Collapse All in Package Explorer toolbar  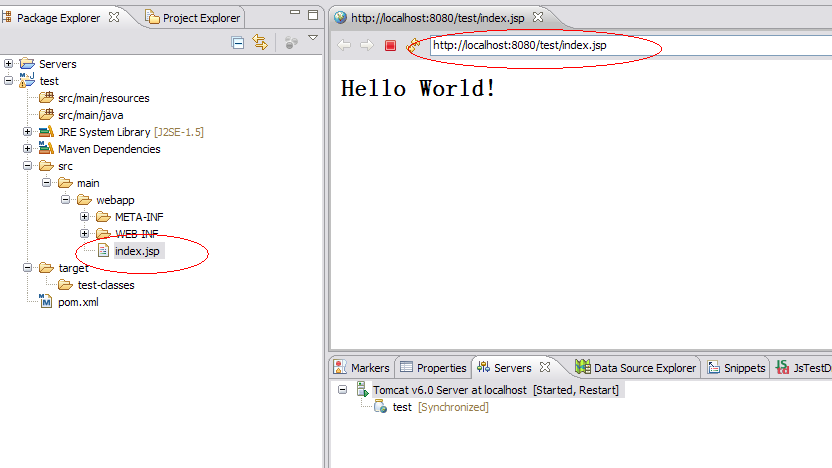click(x=238, y=42)
